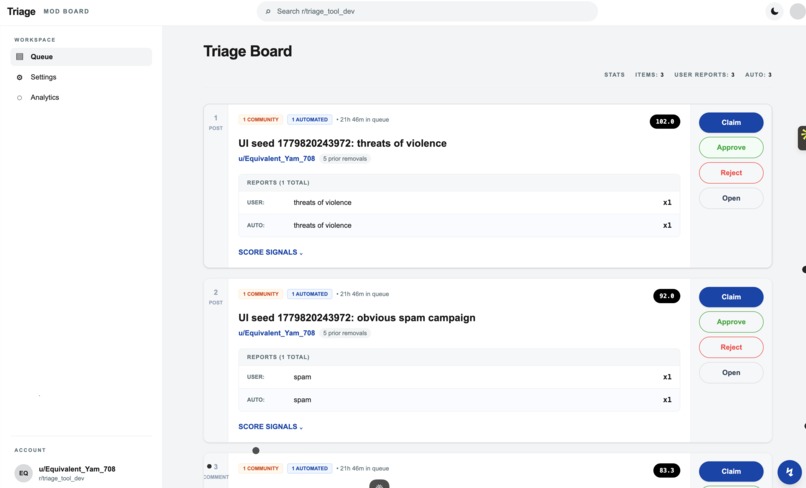Click 5 prior removals badge on item 2
The width and height of the screenshot is (806, 488).
pyautogui.click(x=345, y=333)
